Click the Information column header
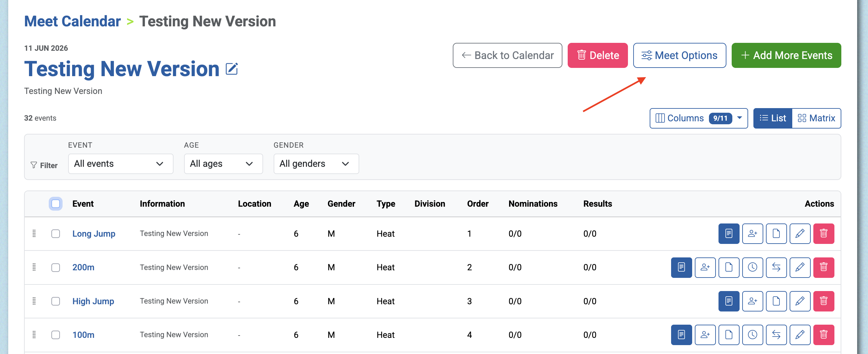This screenshot has height=354, width=868. point(162,204)
